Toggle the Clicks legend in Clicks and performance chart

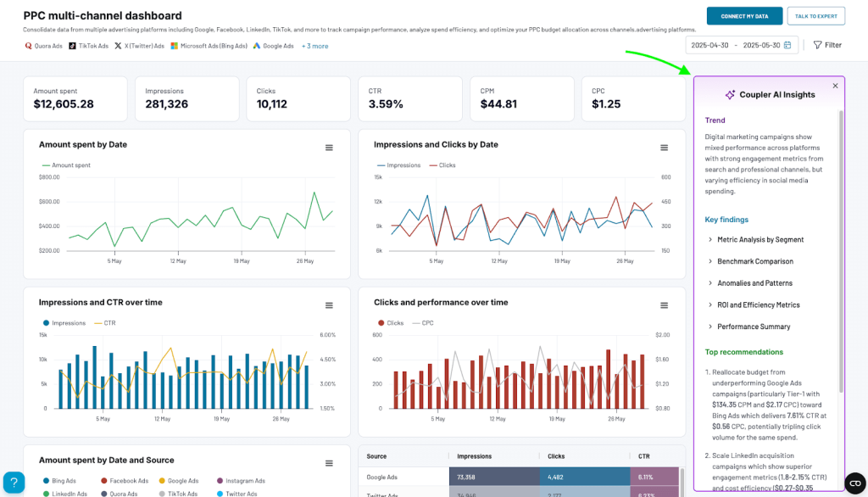point(391,323)
